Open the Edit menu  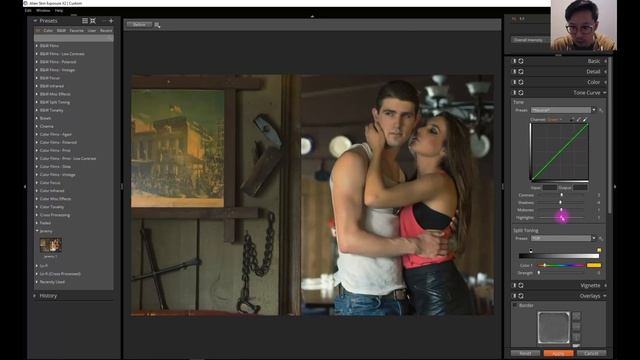28,11
